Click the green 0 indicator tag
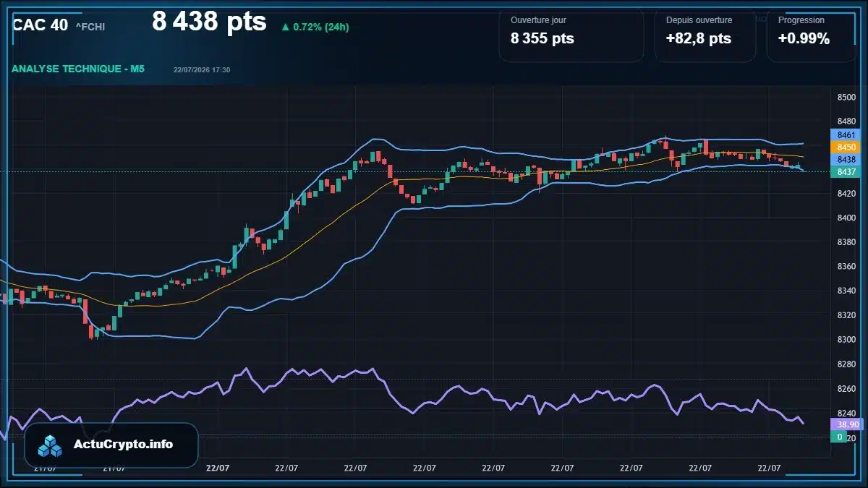Viewport: 868px width, 488px height. tap(839, 437)
